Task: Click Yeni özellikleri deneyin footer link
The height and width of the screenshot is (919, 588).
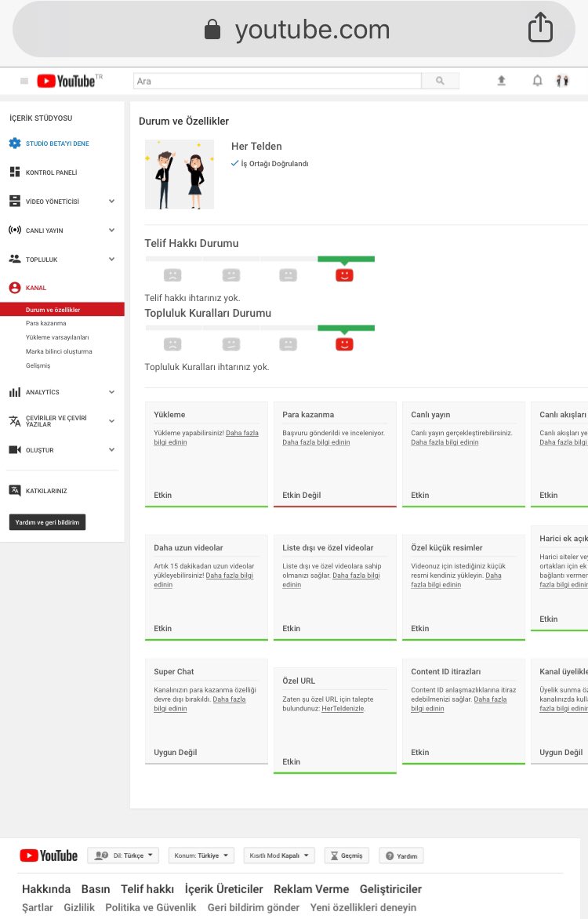Action: (x=363, y=907)
